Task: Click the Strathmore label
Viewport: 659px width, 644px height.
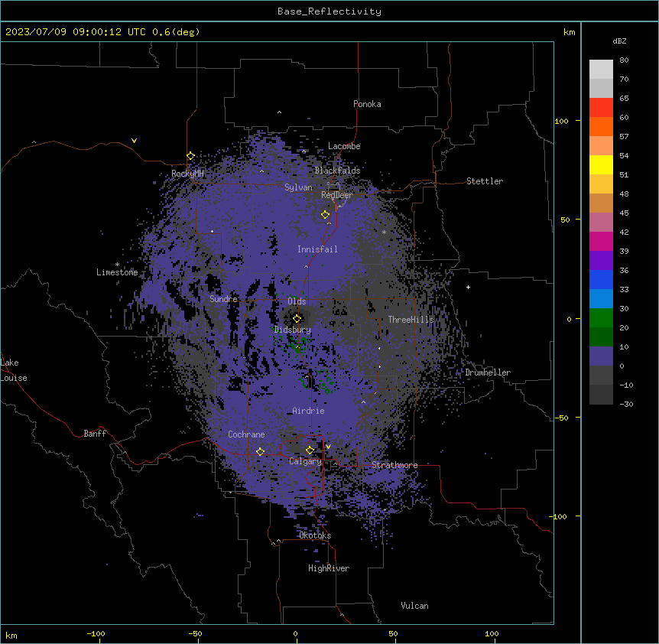Action: [394, 465]
